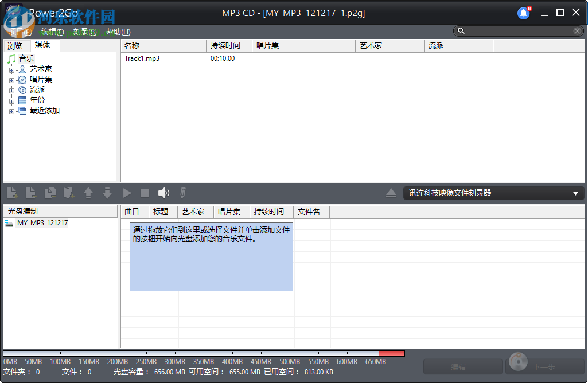
Task: Select the add file icon
Action: (x=13, y=193)
